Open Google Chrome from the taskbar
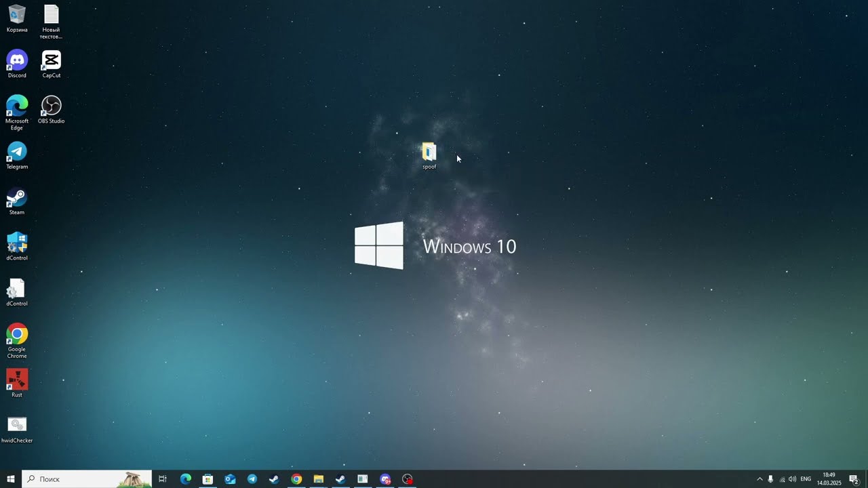The image size is (868, 488). coord(296,479)
